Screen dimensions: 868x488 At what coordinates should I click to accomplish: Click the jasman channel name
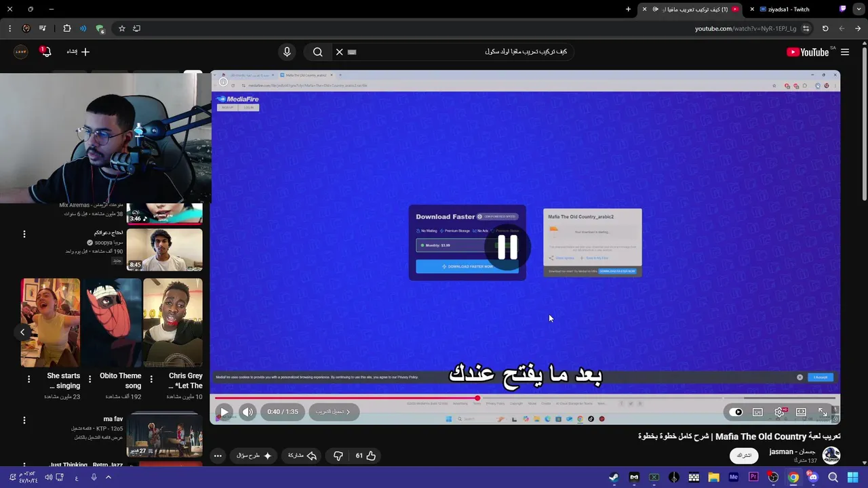point(793,451)
